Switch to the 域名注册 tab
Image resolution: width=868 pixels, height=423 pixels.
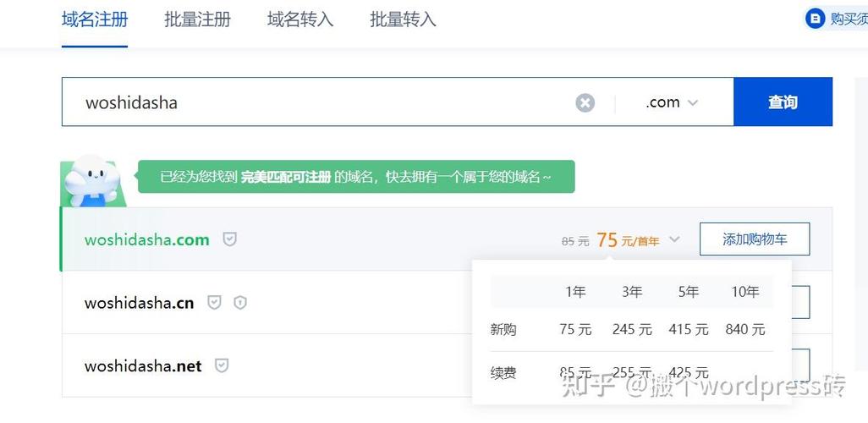(95, 19)
